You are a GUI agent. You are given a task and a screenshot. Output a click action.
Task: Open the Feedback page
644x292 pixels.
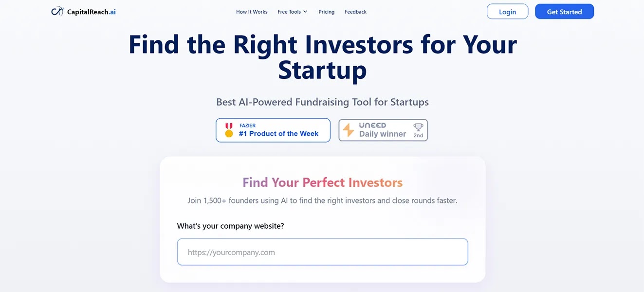pyautogui.click(x=355, y=11)
